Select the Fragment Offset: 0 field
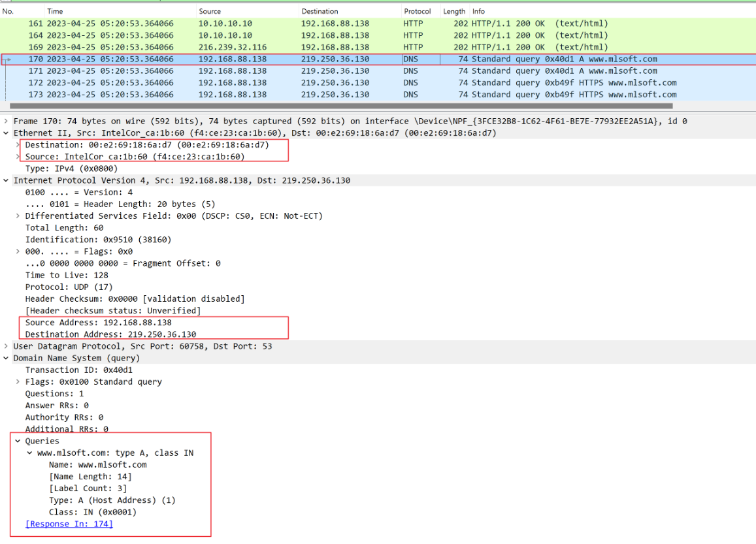756x544 pixels. click(x=122, y=263)
